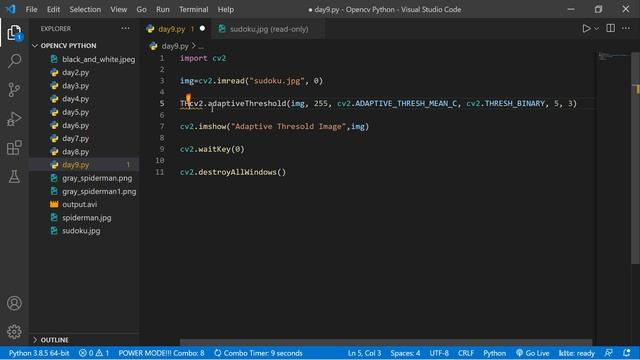
Task: Click Ln 5, Col 3 position
Action: click(364, 353)
